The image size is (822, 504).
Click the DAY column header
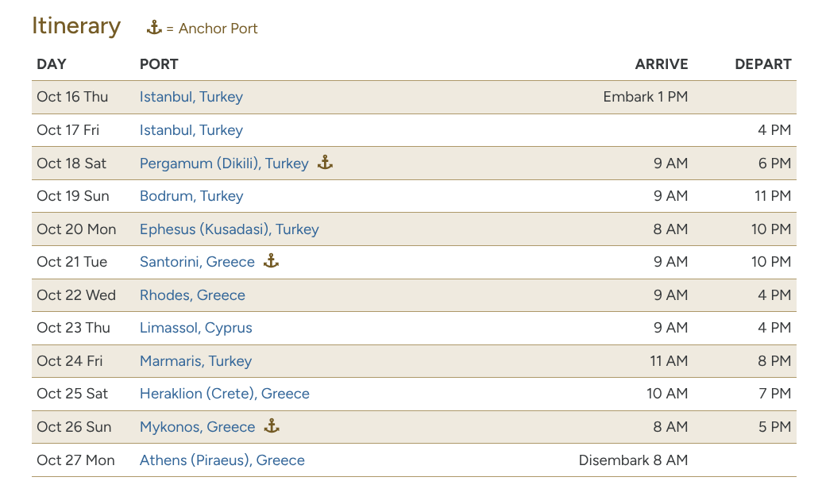click(52, 64)
